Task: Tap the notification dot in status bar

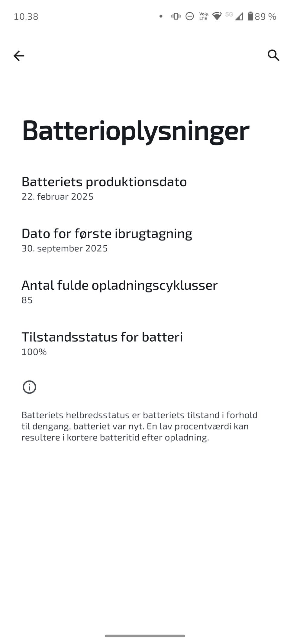Action: click(161, 16)
